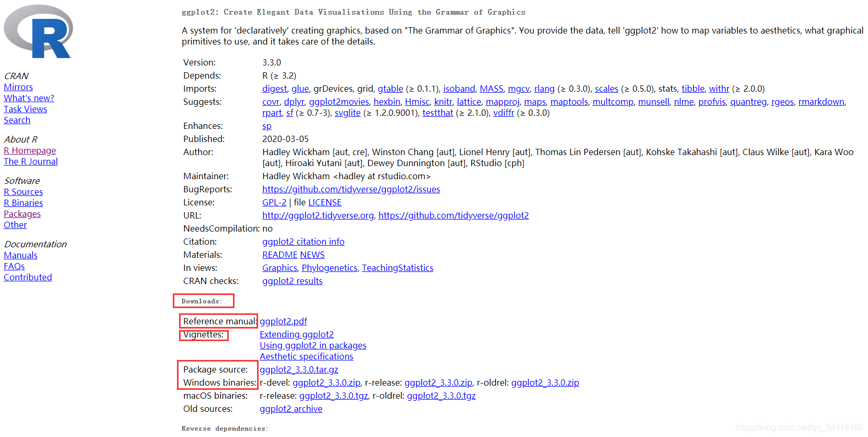Open the What's new? sidebar link
The height and width of the screenshot is (437, 868).
[x=29, y=98]
